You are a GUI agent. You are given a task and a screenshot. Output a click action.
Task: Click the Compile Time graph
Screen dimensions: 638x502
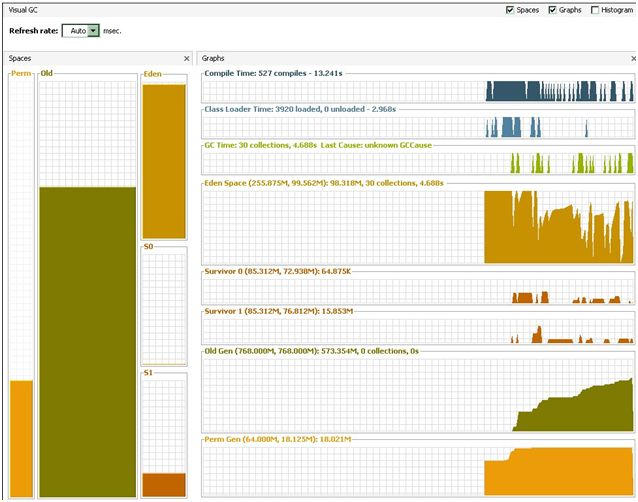[418, 91]
